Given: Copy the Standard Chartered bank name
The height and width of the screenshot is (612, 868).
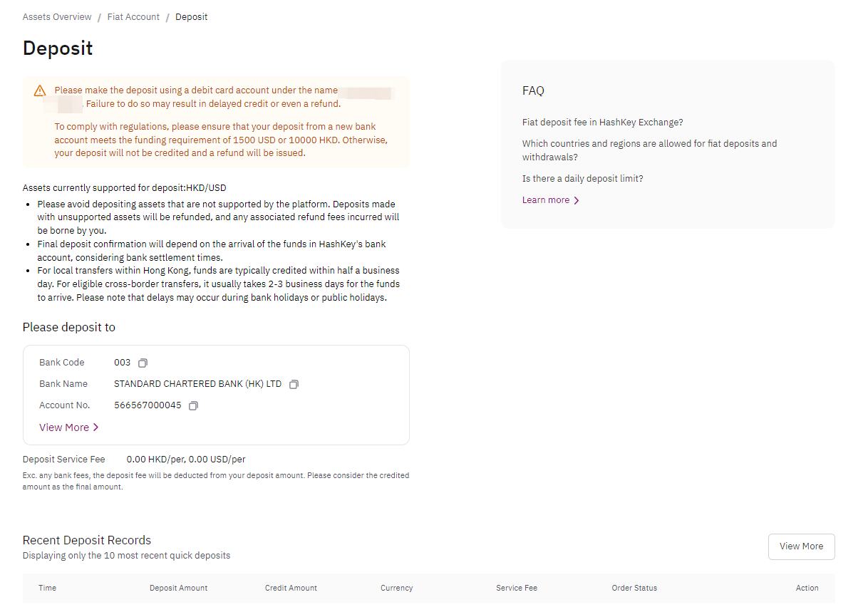Looking at the screenshot, I should [294, 384].
